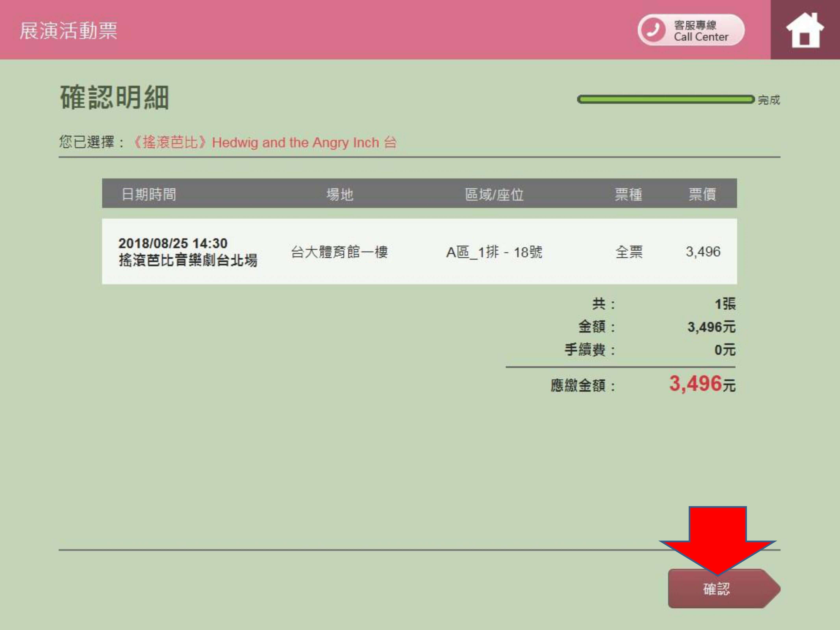This screenshot has height=630, width=840.
Task: Tap the phone icon in Call Center
Action: pyautogui.click(x=653, y=30)
